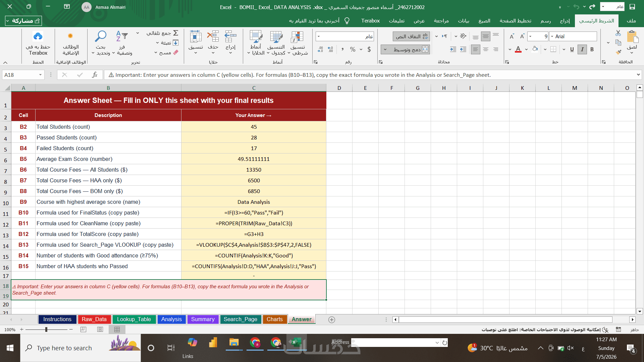The image size is (644, 362).
Task: Toggle vertical middle alignment
Action: pyautogui.click(x=485, y=36)
